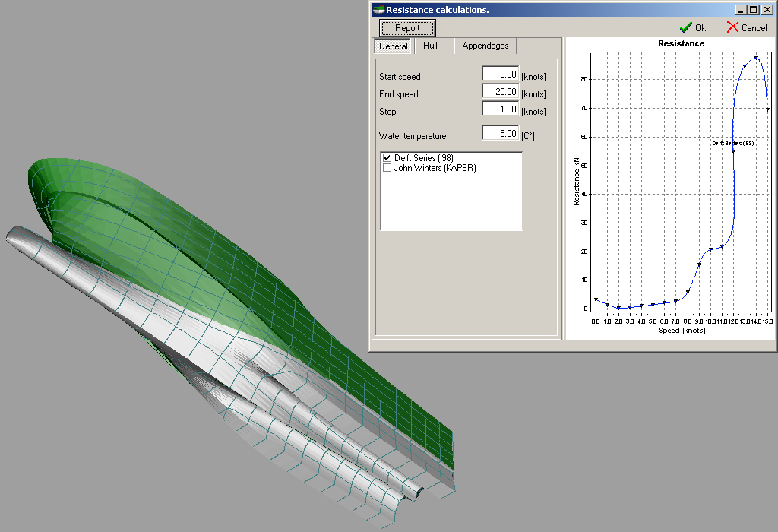
Task: Close the Resistance calculations window
Action: click(x=767, y=9)
